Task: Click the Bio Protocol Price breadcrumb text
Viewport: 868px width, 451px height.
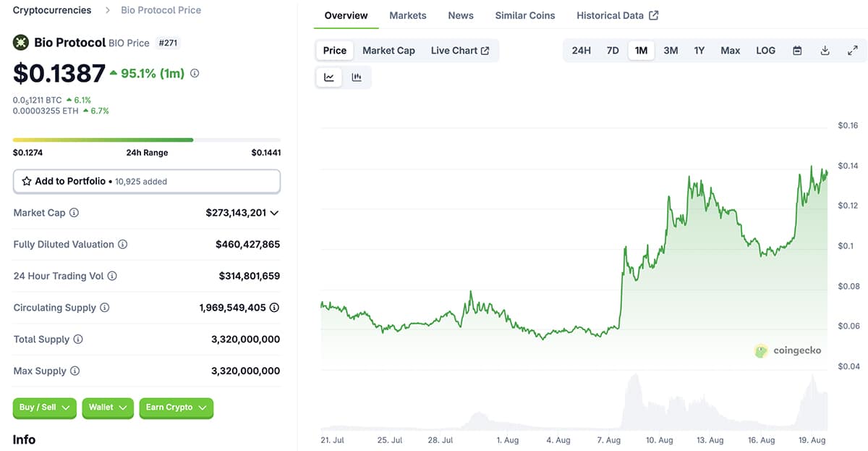Action: 161,10
